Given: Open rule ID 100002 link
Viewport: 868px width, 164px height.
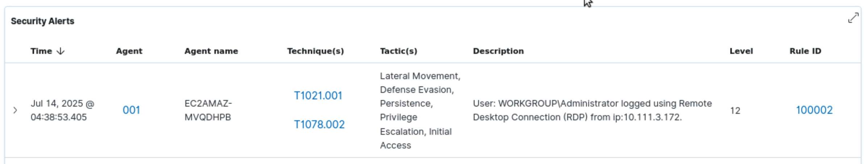Looking at the screenshot, I should tap(814, 110).
